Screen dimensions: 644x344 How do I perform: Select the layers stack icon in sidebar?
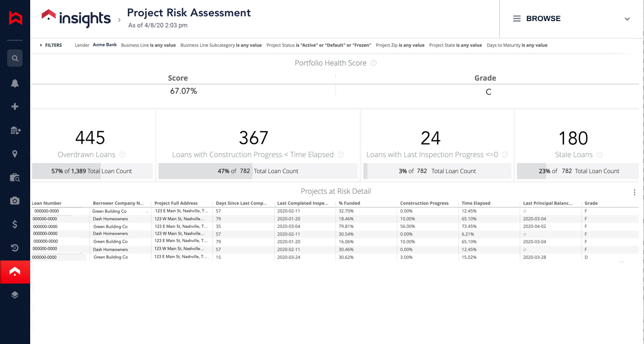click(x=15, y=295)
